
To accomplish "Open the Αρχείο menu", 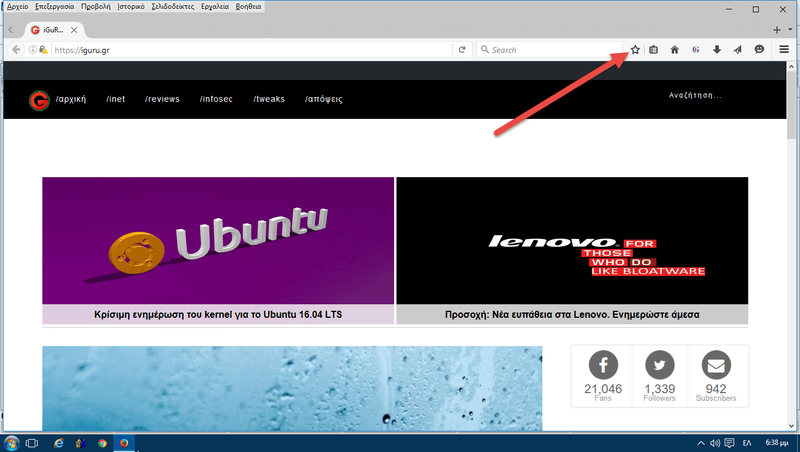I will tap(18, 6).
